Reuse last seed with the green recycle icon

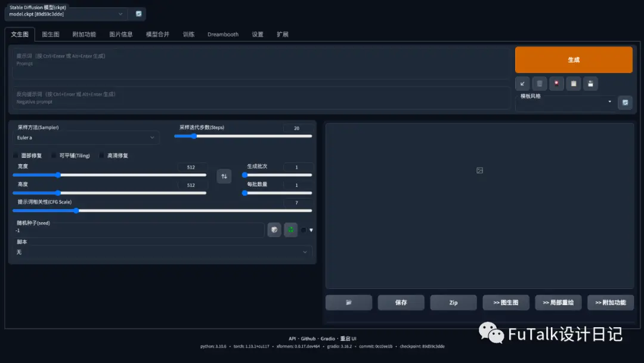[x=291, y=230]
